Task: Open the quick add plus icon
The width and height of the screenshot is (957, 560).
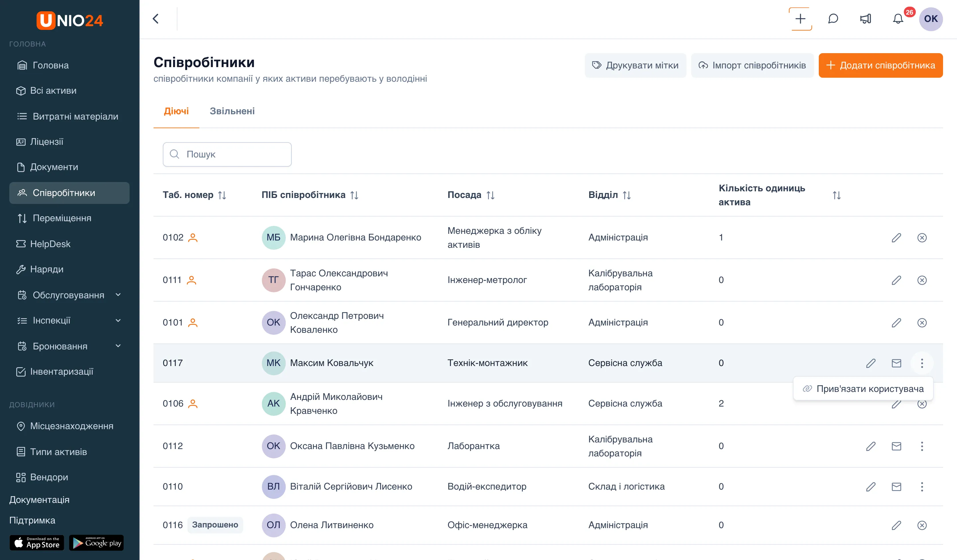Action: pos(800,19)
